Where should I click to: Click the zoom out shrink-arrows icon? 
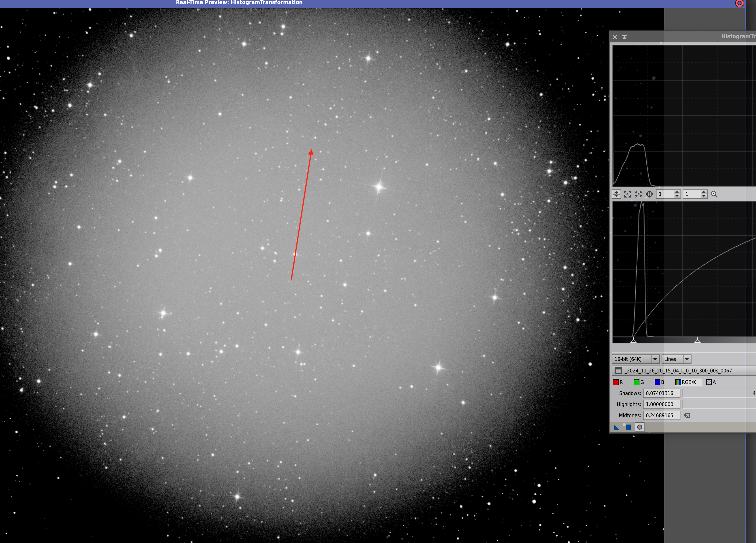638,194
